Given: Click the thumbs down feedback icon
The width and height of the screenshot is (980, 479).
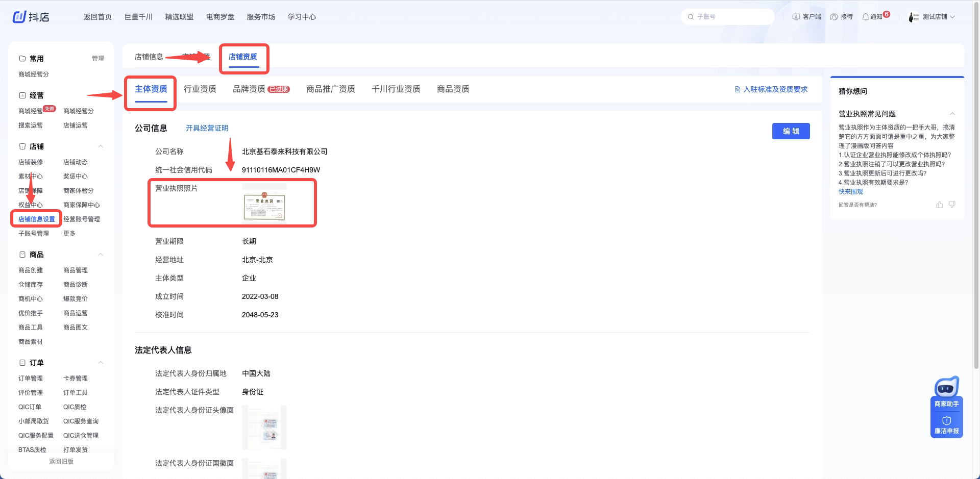Looking at the screenshot, I should point(952,205).
